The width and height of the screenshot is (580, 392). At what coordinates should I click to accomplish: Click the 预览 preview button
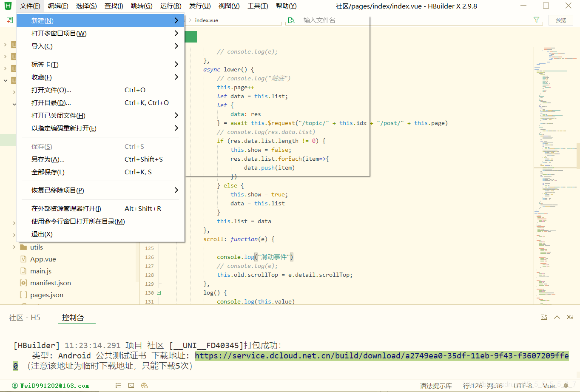tap(561, 20)
